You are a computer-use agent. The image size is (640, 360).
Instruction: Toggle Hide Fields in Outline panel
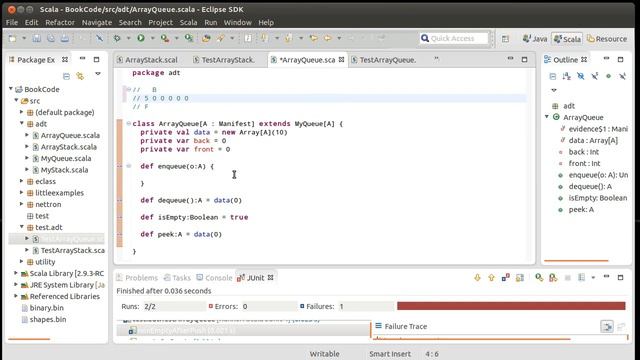click(x=580, y=76)
